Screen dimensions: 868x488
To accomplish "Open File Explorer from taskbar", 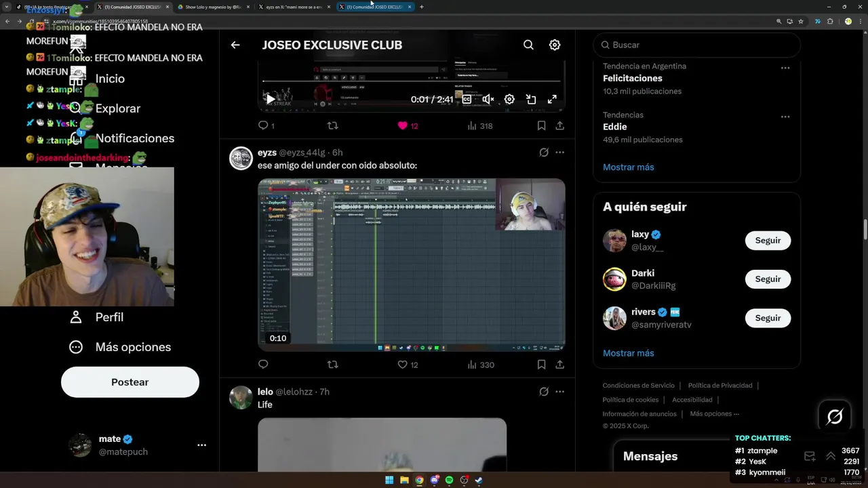I will 404,481.
